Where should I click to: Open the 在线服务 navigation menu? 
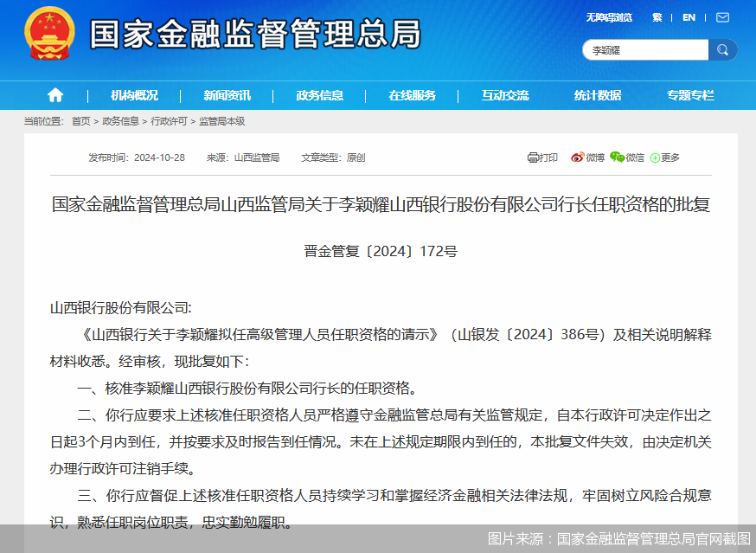coord(413,95)
